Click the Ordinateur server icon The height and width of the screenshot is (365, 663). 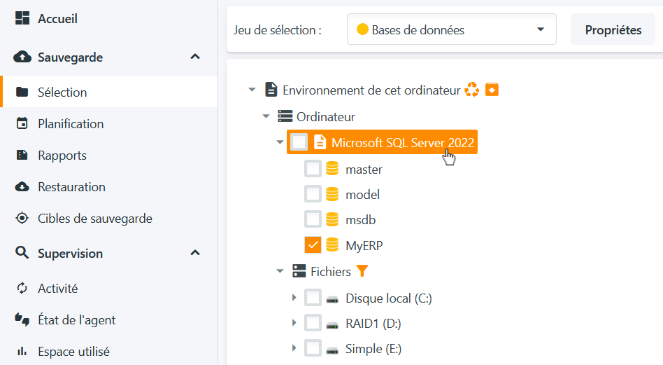(285, 116)
